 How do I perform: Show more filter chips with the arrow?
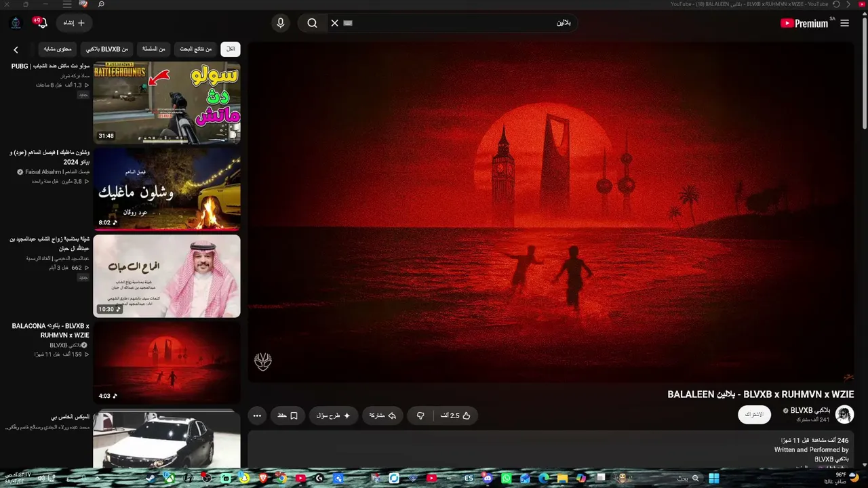pyautogui.click(x=16, y=49)
